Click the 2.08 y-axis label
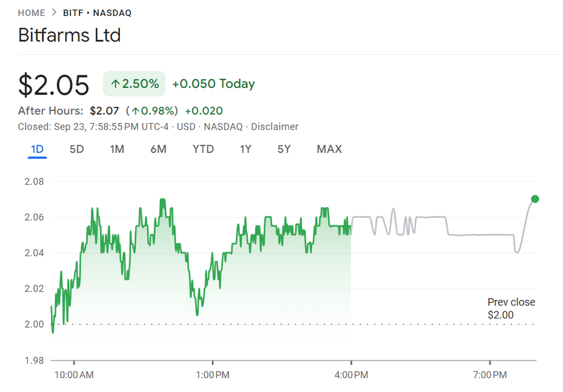The height and width of the screenshot is (392, 563). click(34, 181)
